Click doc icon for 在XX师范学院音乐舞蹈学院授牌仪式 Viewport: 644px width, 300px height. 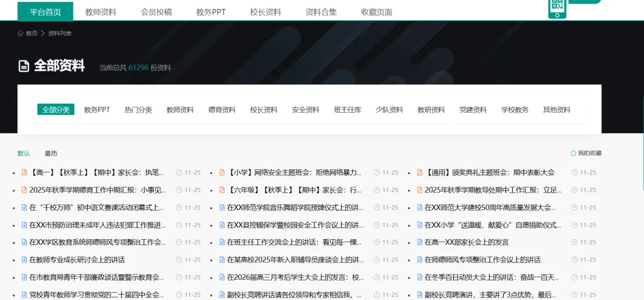pos(222,208)
